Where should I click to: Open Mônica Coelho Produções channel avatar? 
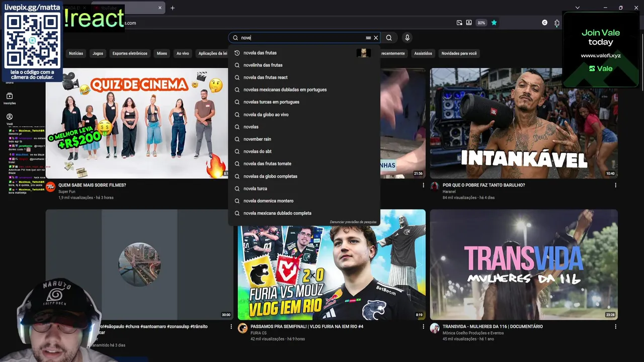(435, 328)
